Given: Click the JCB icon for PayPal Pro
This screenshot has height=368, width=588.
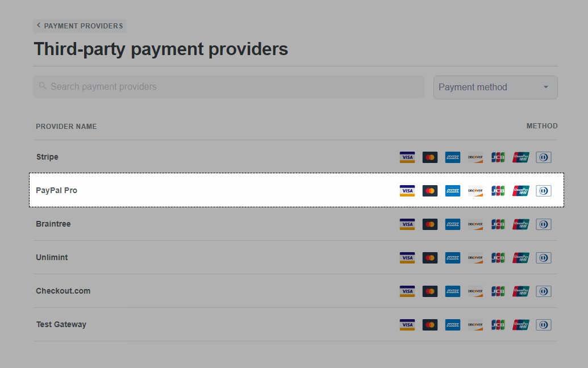Looking at the screenshot, I should coord(498,190).
